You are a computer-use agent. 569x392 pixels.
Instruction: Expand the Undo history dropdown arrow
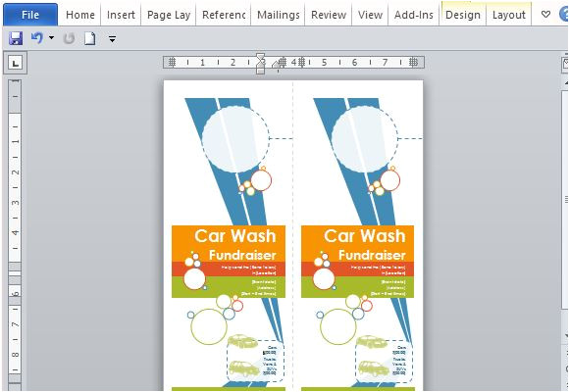52,37
